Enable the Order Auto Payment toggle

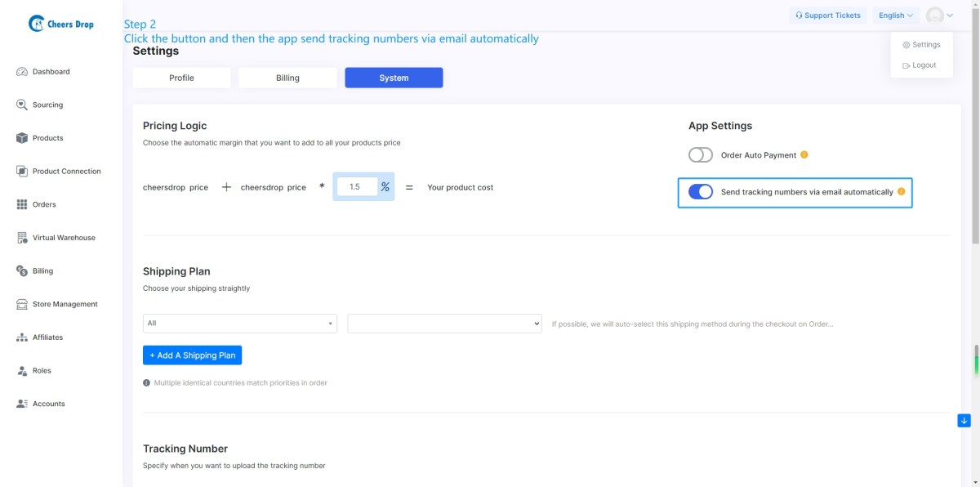point(701,155)
